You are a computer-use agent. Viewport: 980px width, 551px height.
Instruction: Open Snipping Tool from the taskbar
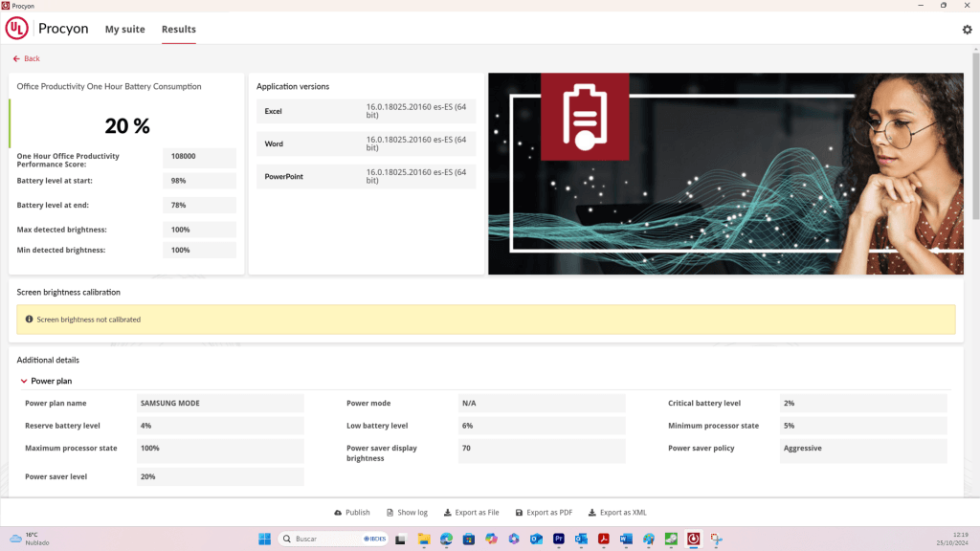click(x=716, y=539)
